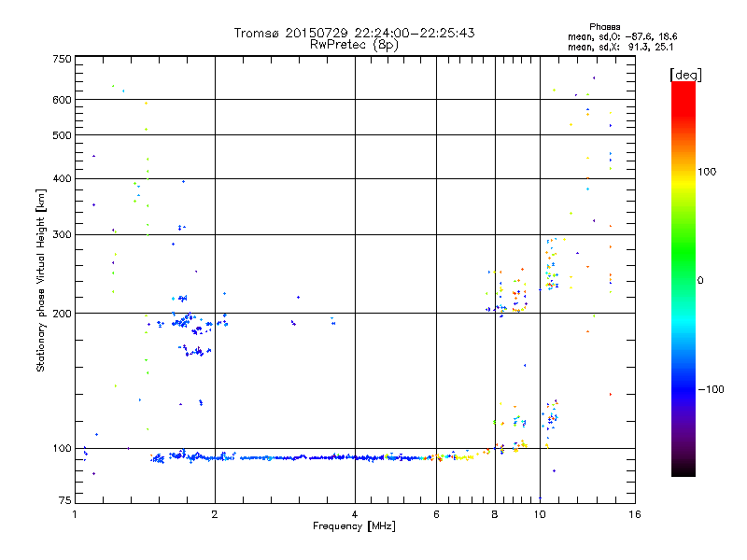Click the x-axis tick label '16'
747x560 pixels.
pyautogui.click(x=635, y=514)
